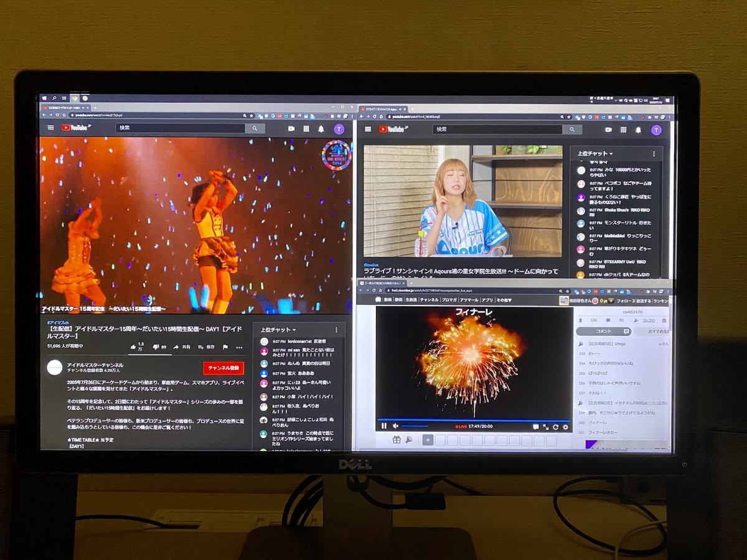This screenshot has height=560, width=747.
Task: Open notifications bell in left YouTube window
Action: 321,129
